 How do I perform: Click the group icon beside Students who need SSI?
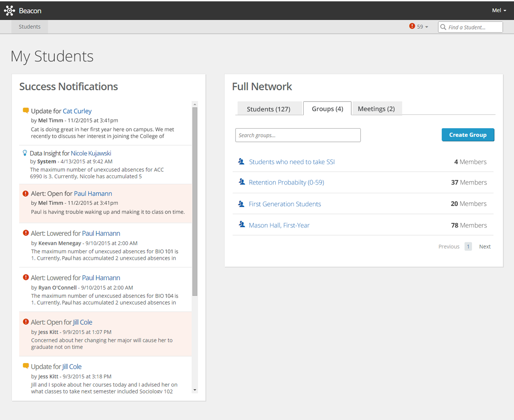[x=241, y=161]
